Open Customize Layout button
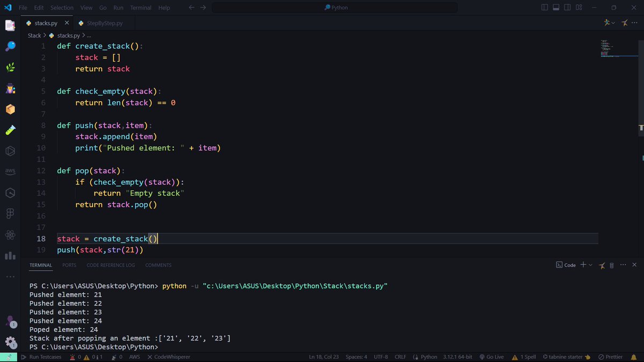Screen dimensions: 644x362 [579, 8]
